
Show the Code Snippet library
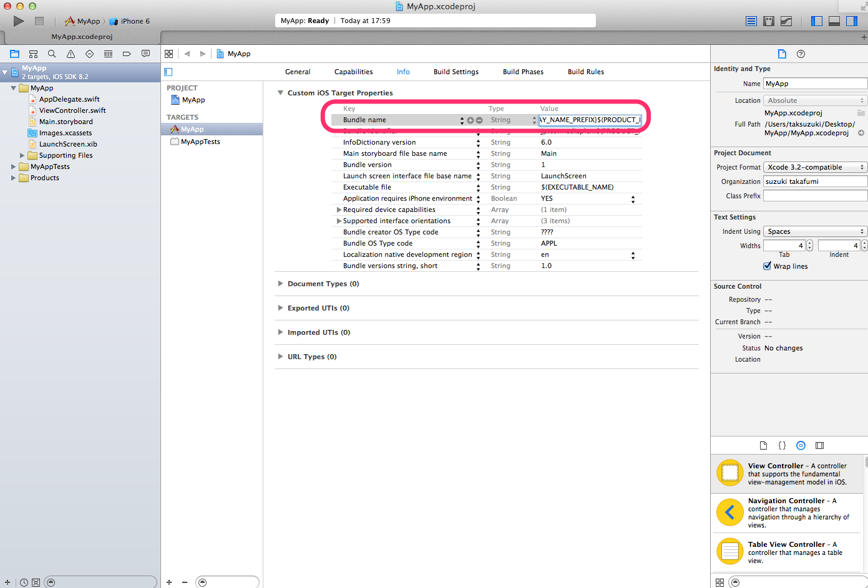pos(782,445)
